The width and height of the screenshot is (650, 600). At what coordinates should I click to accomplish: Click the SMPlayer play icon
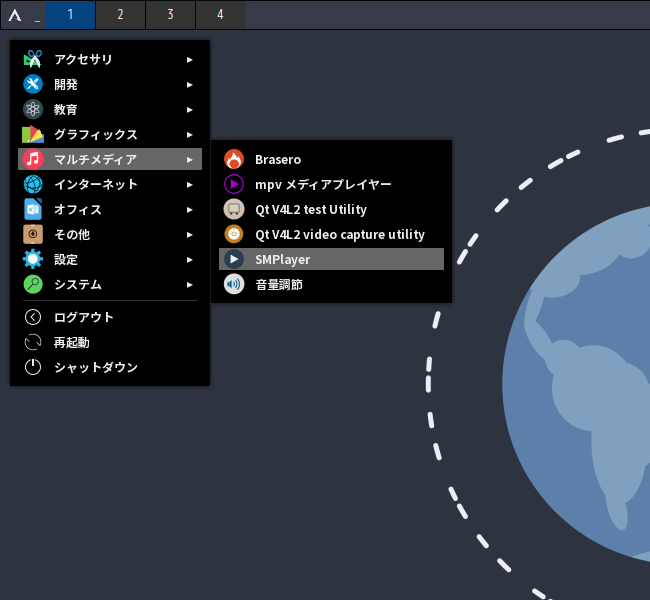tap(234, 259)
